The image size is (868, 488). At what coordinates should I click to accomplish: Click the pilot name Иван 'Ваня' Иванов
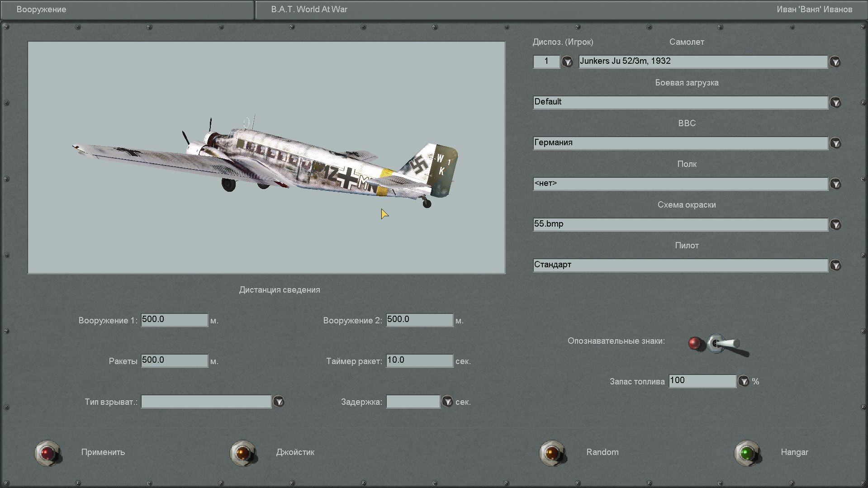(815, 9)
